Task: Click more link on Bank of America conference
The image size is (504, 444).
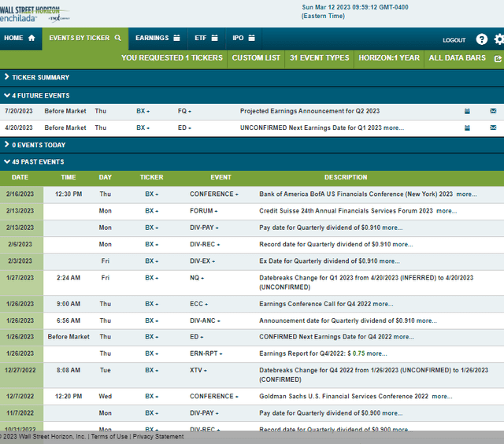Action: (x=465, y=194)
